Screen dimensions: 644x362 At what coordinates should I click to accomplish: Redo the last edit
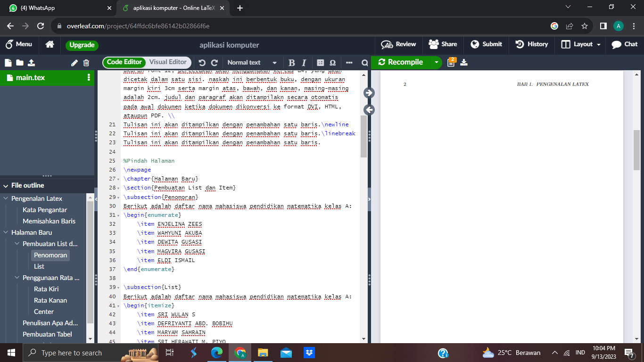click(x=215, y=63)
